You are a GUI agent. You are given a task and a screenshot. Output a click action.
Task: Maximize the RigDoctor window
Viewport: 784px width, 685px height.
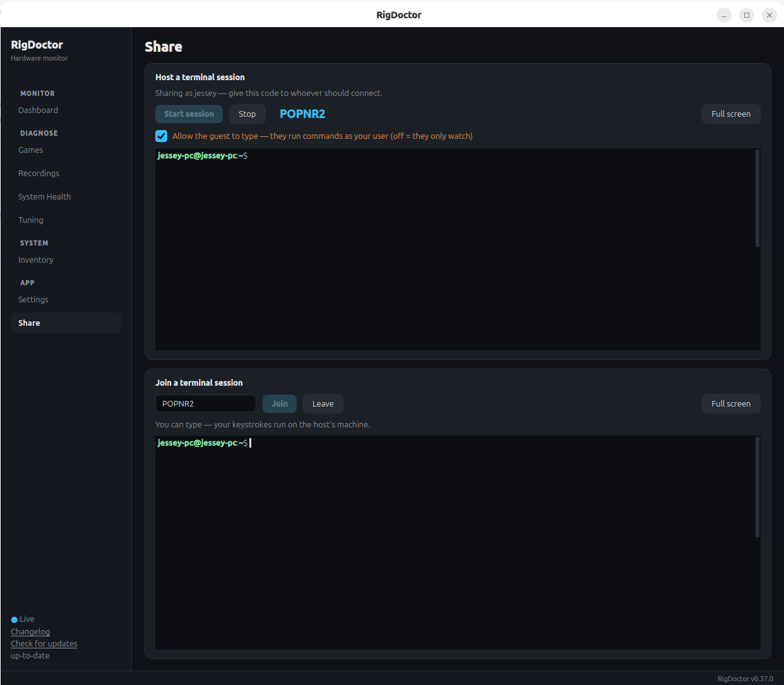[x=747, y=15]
